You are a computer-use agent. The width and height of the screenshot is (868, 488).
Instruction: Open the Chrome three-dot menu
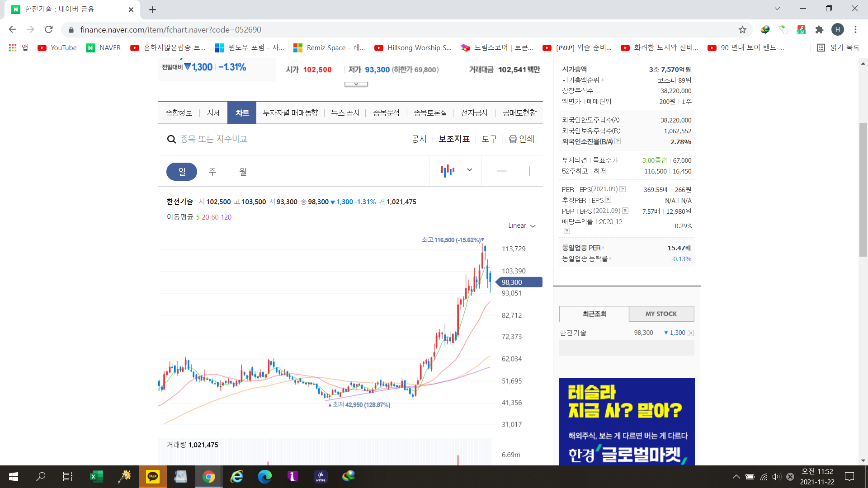coord(855,29)
